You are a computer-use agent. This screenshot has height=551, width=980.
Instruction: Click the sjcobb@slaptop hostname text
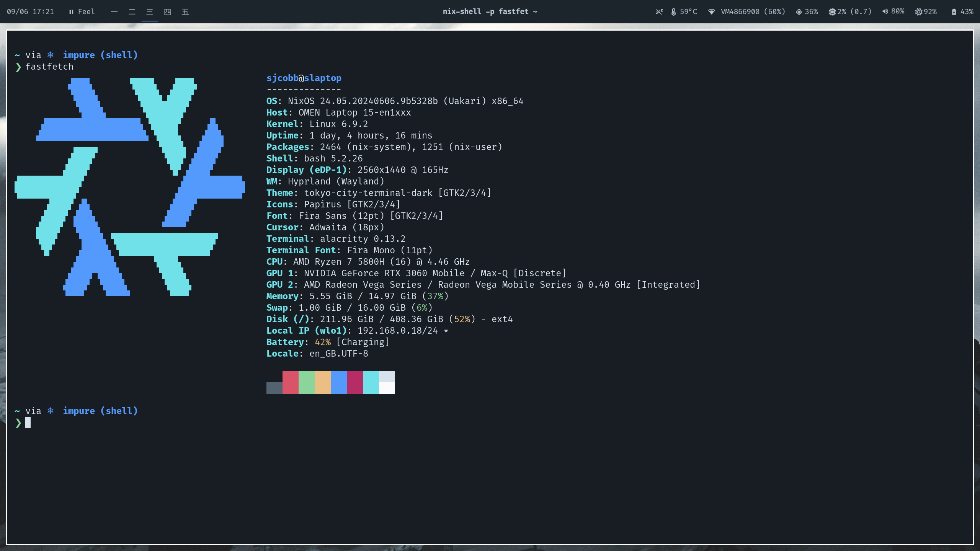tap(304, 78)
